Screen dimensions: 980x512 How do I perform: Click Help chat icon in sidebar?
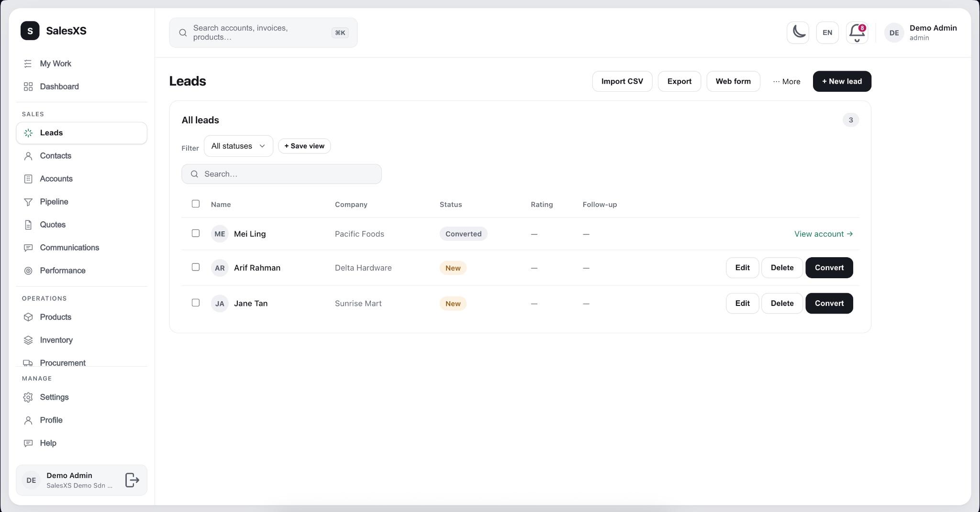click(x=28, y=443)
